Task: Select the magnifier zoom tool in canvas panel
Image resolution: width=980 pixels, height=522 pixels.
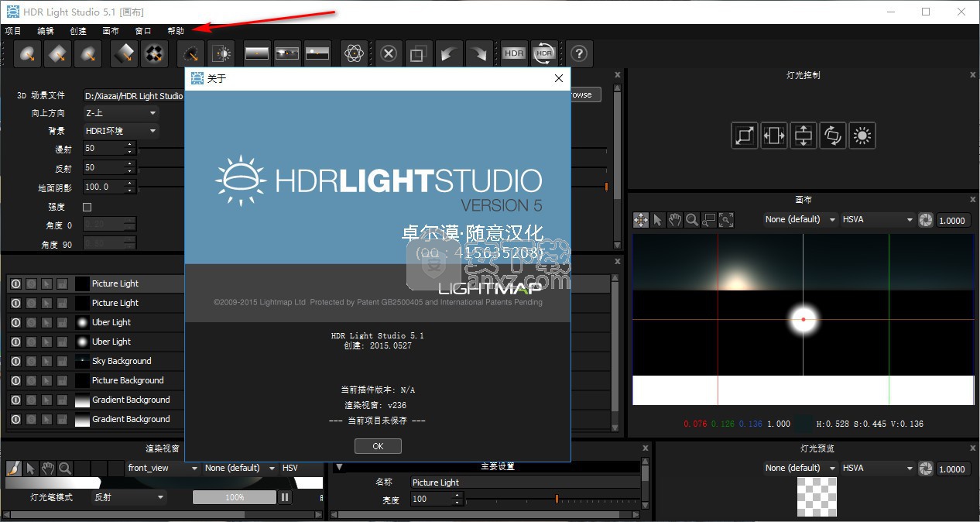Action: pyautogui.click(x=692, y=220)
